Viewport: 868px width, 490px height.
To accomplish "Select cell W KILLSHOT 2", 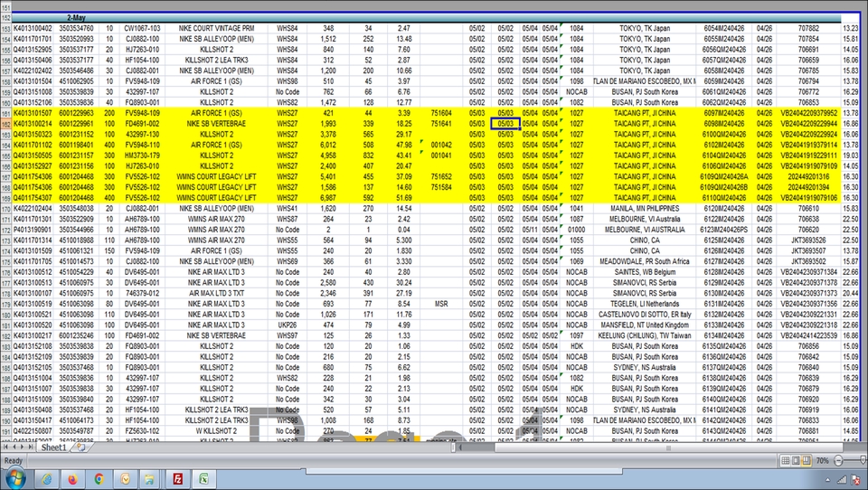I will click(216, 430).
